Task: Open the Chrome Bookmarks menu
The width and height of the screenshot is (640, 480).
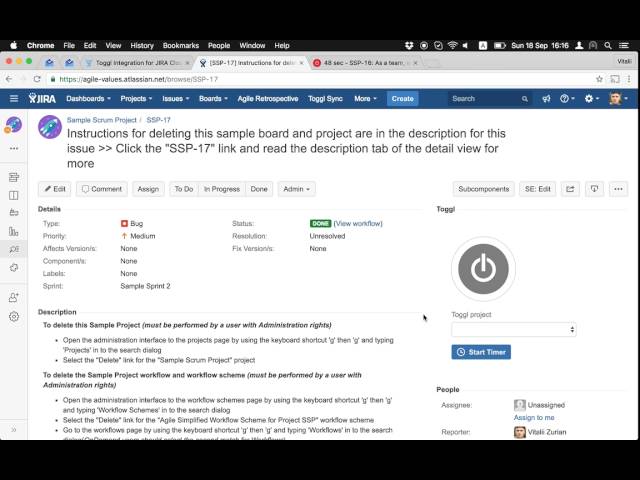Action: click(x=180, y=46)
